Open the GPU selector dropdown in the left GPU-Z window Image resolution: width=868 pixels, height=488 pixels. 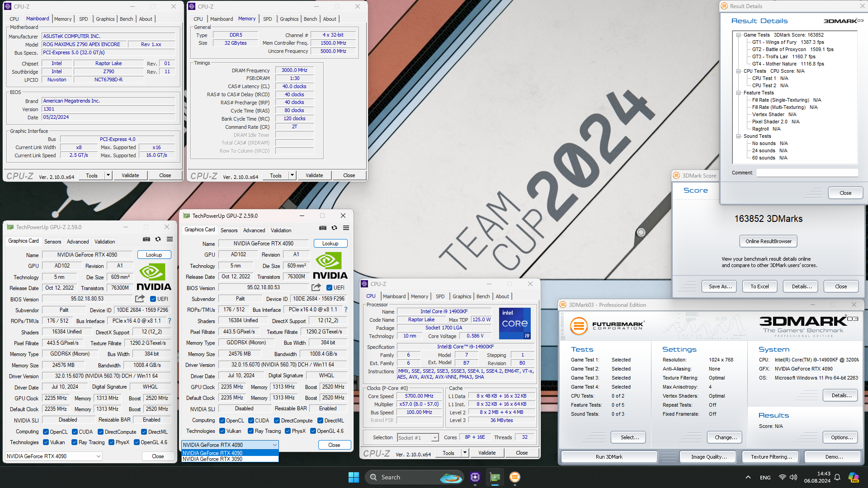(x=54, y=456)
